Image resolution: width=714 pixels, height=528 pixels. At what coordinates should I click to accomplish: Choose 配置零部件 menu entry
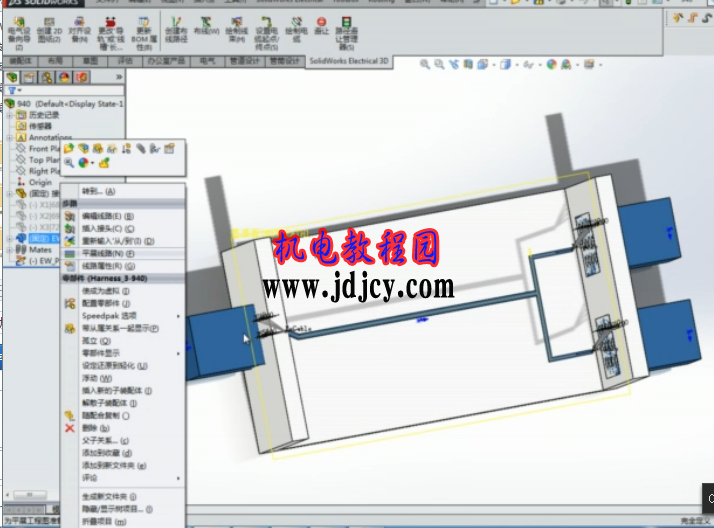[x=123, y=303]
